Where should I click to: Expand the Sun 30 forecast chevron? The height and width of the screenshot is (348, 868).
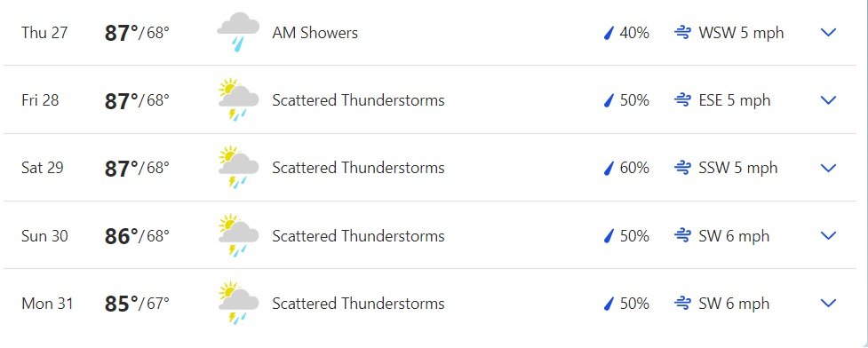coord(828,235)
